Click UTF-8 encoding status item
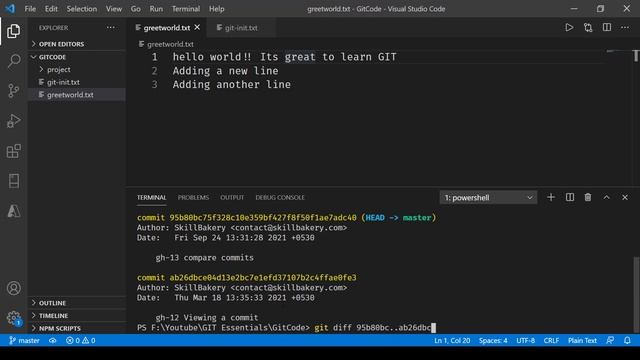Screen dimensions: 640x360 [525, 340]
